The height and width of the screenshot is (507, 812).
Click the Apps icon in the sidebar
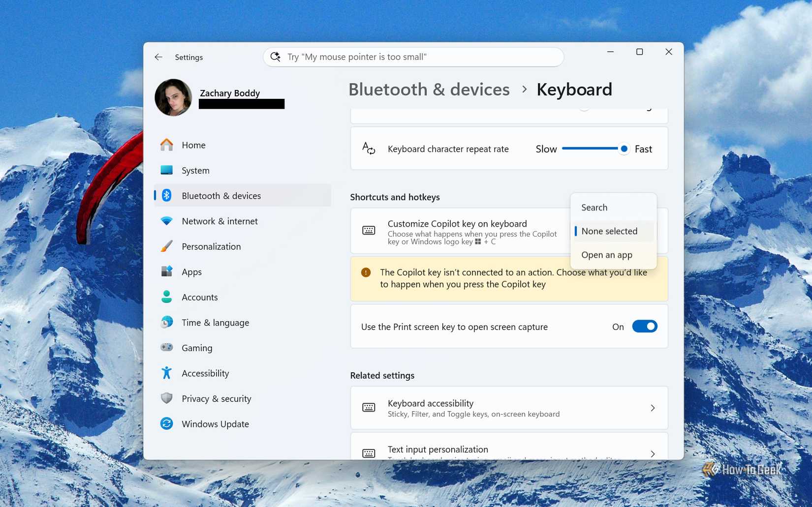click(x=167, y=272)
